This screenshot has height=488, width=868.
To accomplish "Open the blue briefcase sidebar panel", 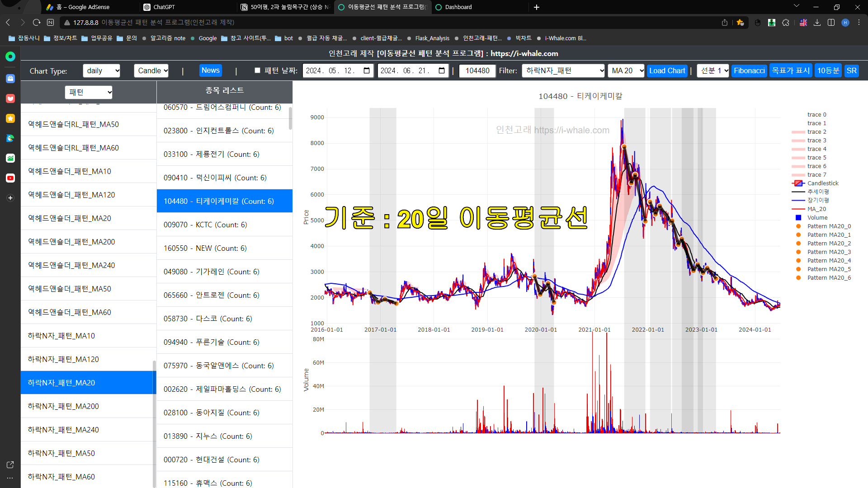I will (x=10, y=79).
